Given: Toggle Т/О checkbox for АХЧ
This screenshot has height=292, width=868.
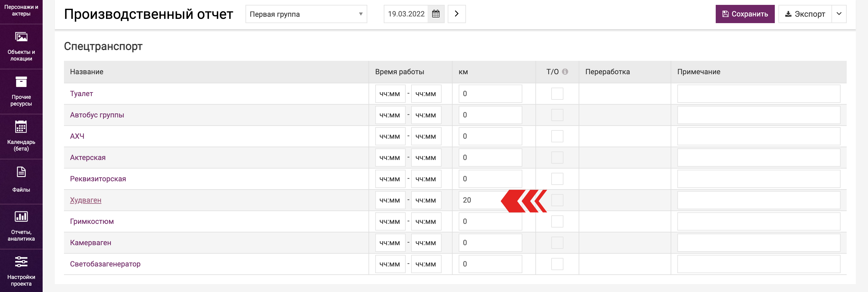Looking at the screenshot, I should coord(557,136).
